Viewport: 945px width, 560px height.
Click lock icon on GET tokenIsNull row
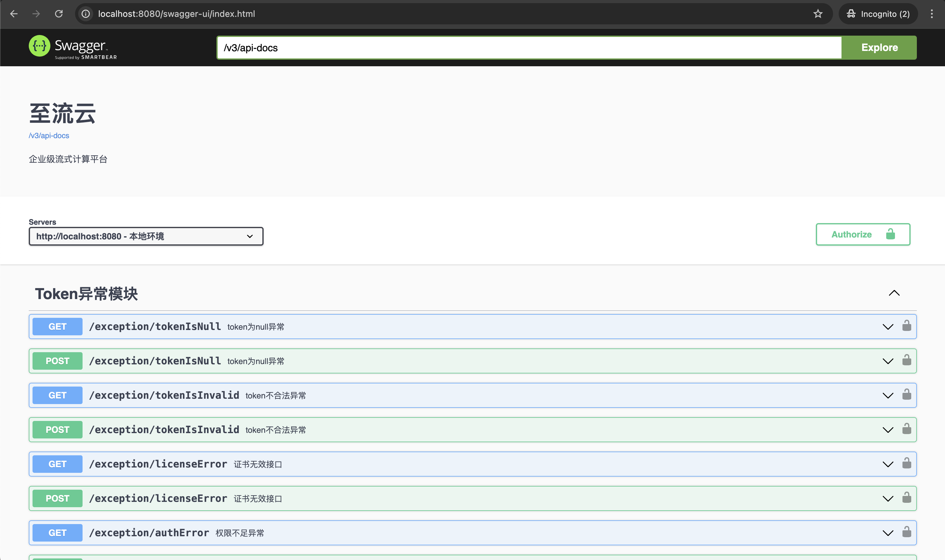907,326
